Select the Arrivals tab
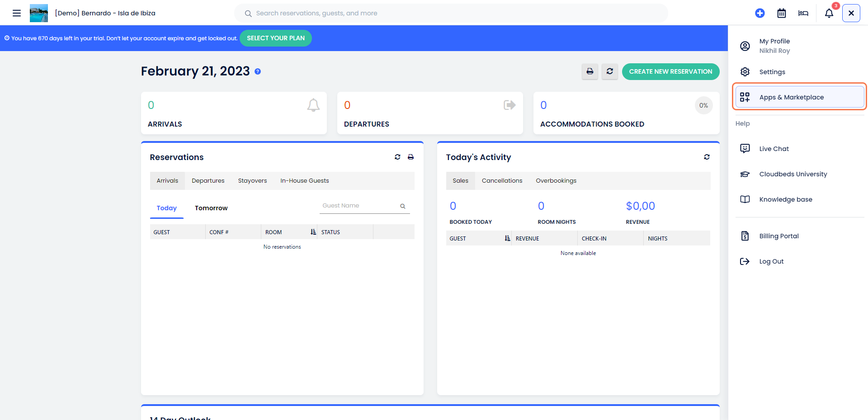The width and height of the screenshot is (868, 420). pos(167,180)
